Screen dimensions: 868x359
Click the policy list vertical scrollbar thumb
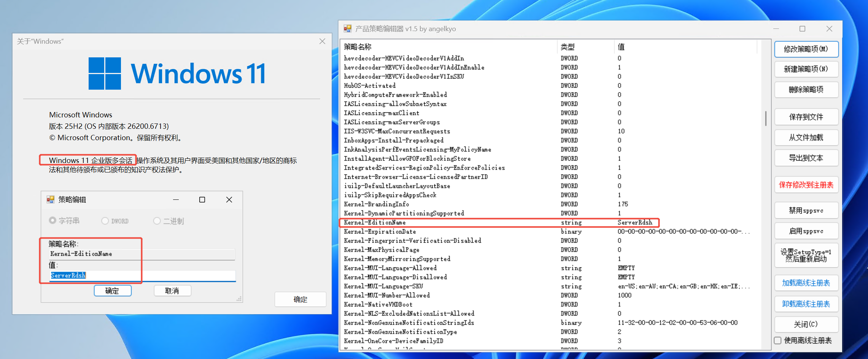(x=766, y=118)
